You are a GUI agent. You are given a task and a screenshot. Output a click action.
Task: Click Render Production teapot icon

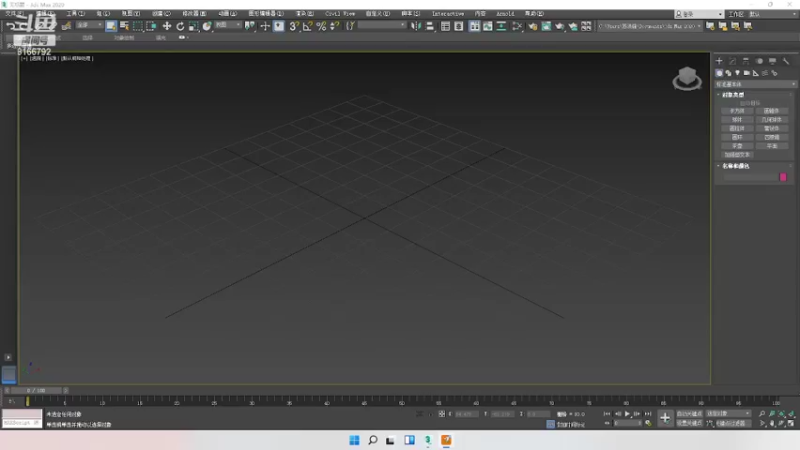click(x=559, y=26)
